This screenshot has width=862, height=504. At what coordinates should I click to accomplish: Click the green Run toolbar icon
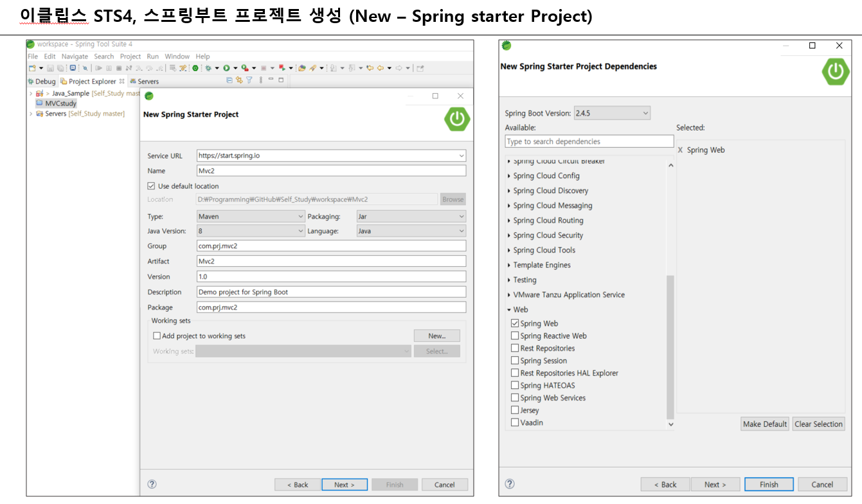coord(226,68)
